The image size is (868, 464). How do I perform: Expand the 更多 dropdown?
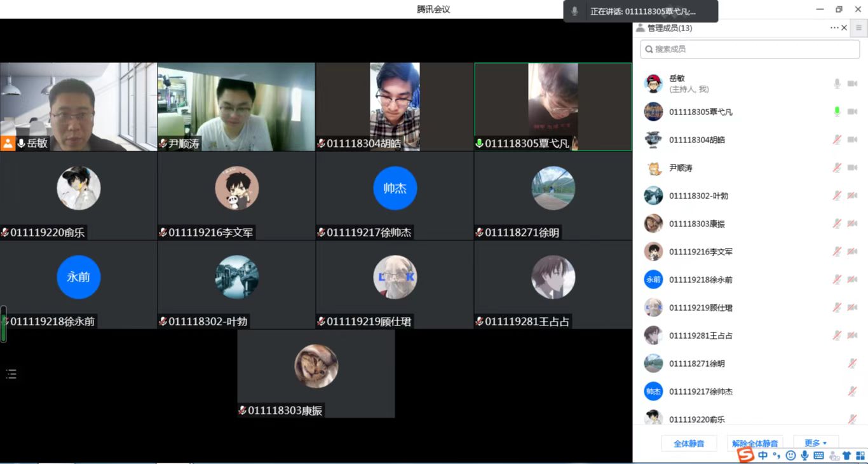(816, 443)
